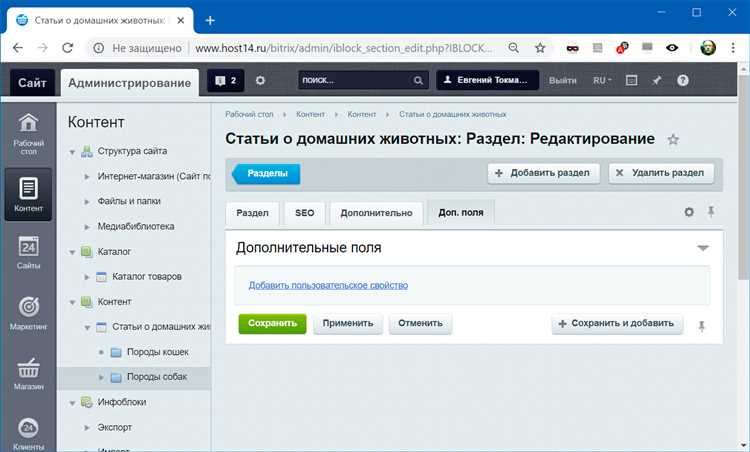The image size is (750, 452).
Task: Bookmark page with browser star icon
Action: click(x=540, y=48)
